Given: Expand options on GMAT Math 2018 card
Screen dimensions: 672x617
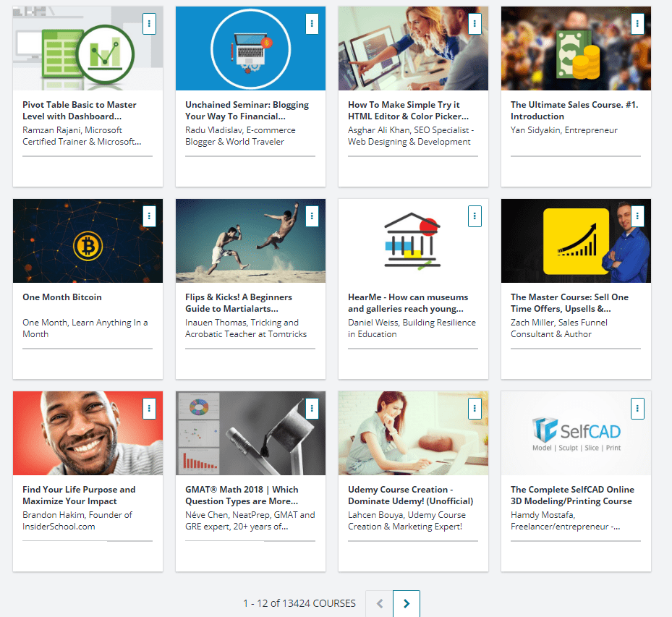Looking at the screenshot, I should click(x=312, y=408).
